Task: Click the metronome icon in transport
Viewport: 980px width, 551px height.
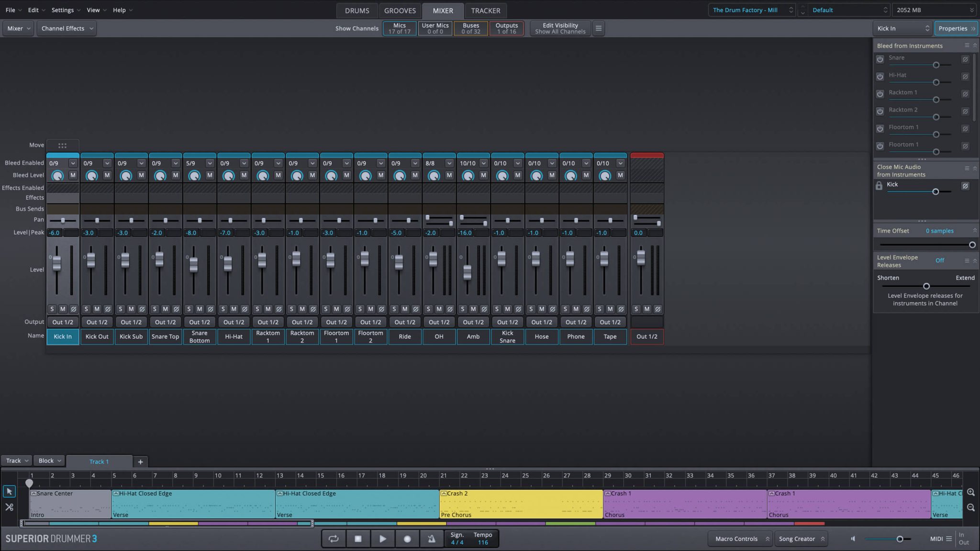Action: coord(431,539)
